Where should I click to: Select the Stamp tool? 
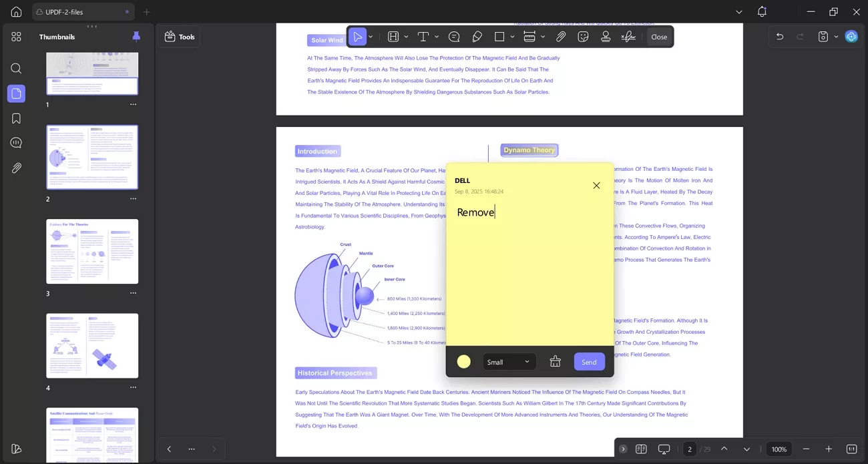tap(606, 36)
